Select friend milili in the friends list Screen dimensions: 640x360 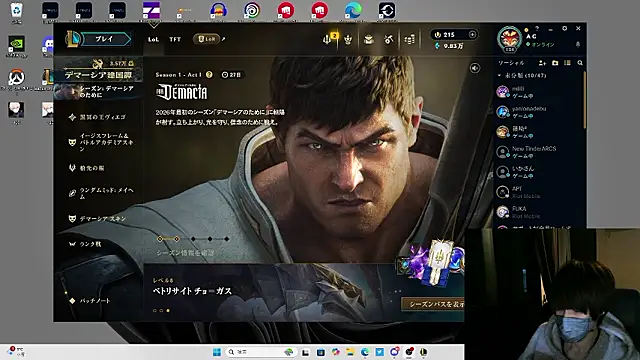pos(539,92)
